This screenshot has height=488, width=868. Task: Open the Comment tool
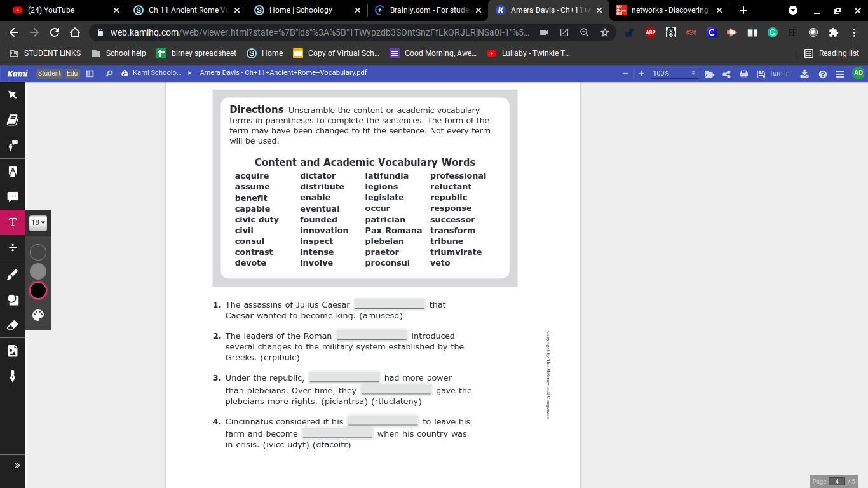13,197
